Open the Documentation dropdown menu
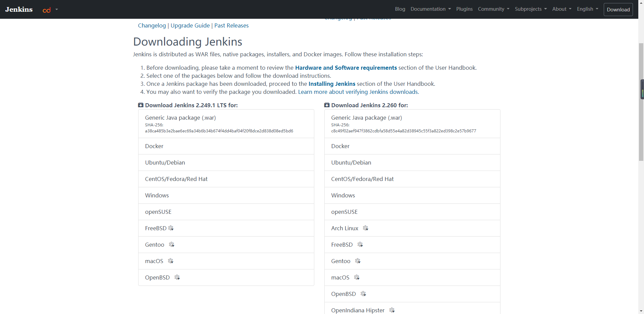Viewport: 644px width, 314px height. 431,9
